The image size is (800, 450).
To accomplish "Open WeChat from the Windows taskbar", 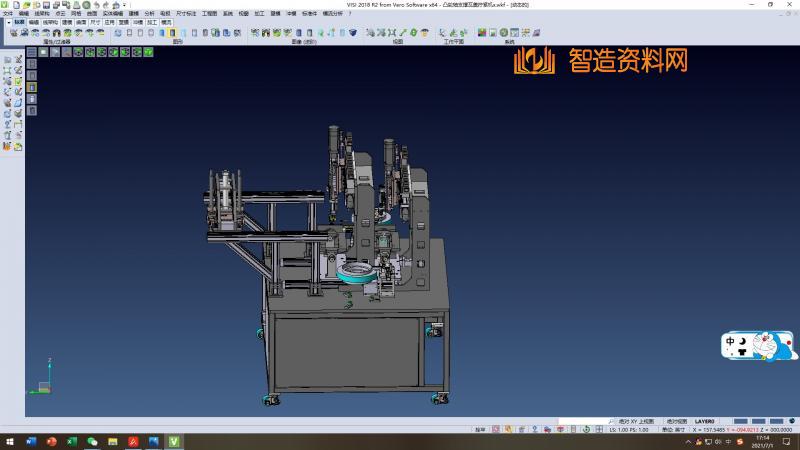I will point(93,441).
